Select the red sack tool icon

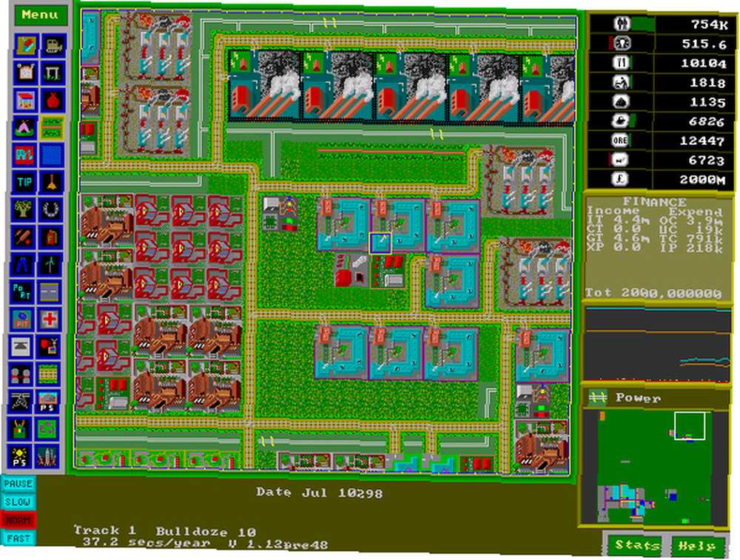tap(53, 100)
